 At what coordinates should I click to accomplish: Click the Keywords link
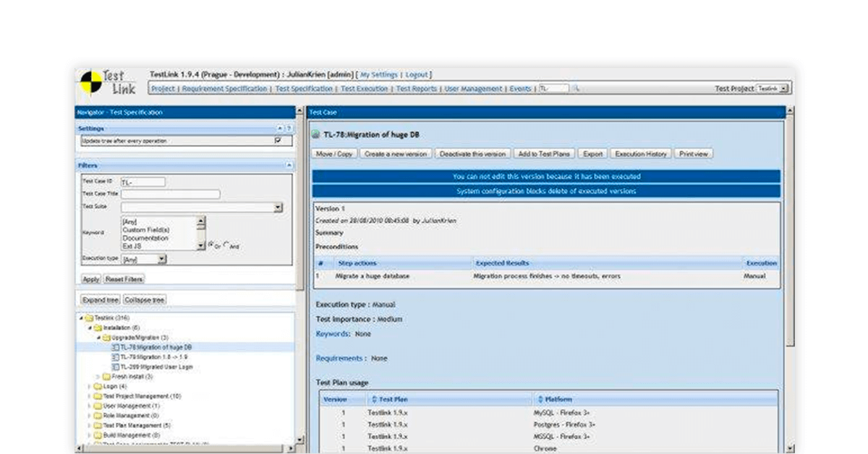click(x=333, y=334)
